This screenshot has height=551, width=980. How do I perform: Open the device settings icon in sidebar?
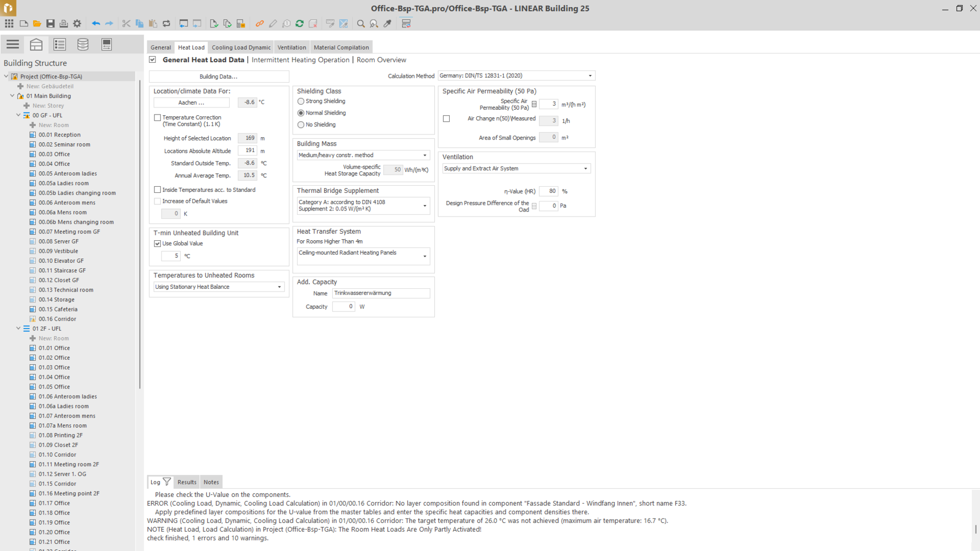[x=106, y=44]
